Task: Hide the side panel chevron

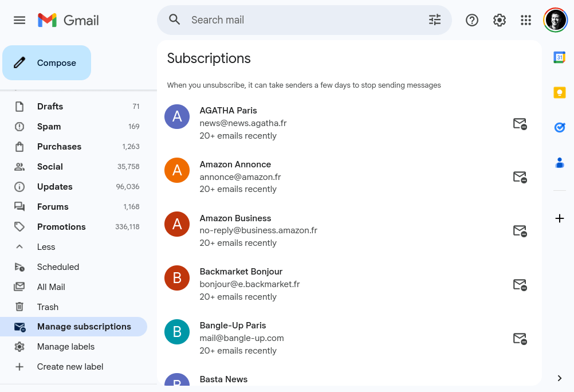Action: tap(560, 378)
